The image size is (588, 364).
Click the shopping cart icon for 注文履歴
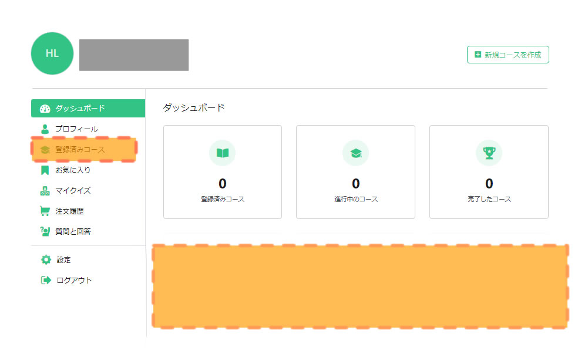(45, 211)
